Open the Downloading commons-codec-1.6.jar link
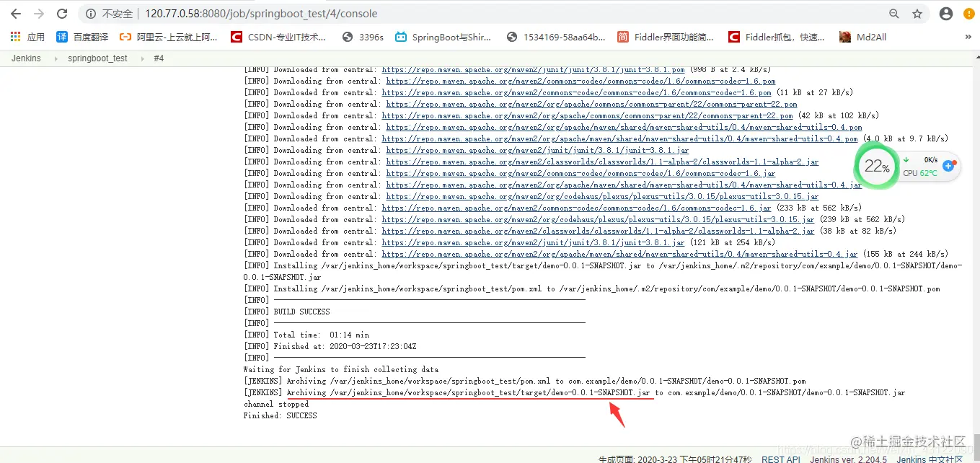The width and height of the screenshot is (980, 463). click(581, 174)
